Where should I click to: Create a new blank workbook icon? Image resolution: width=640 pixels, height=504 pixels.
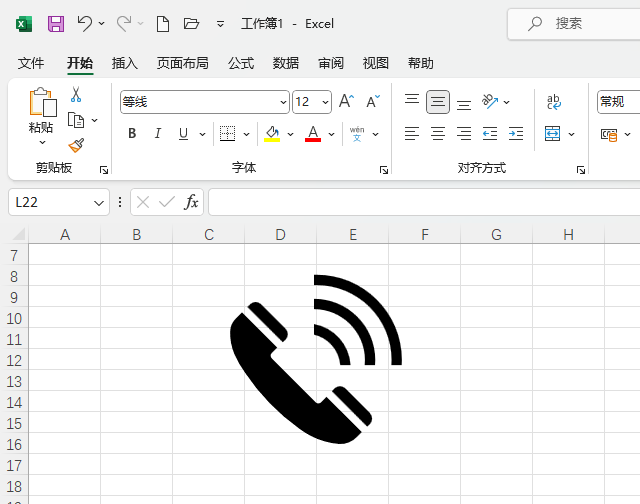point(163,24)
